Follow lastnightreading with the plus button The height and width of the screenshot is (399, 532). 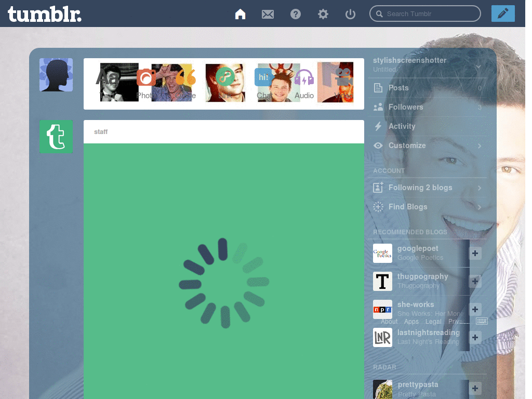475,338
